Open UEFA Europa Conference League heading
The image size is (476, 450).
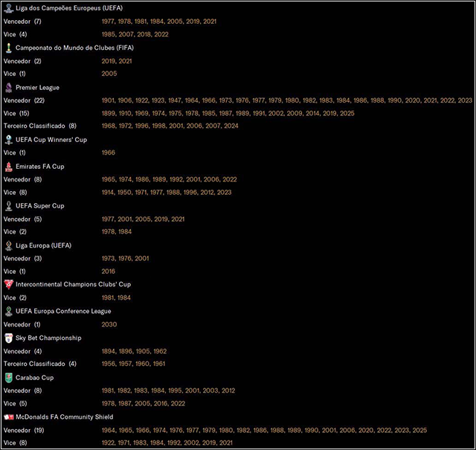pos(63,311)
